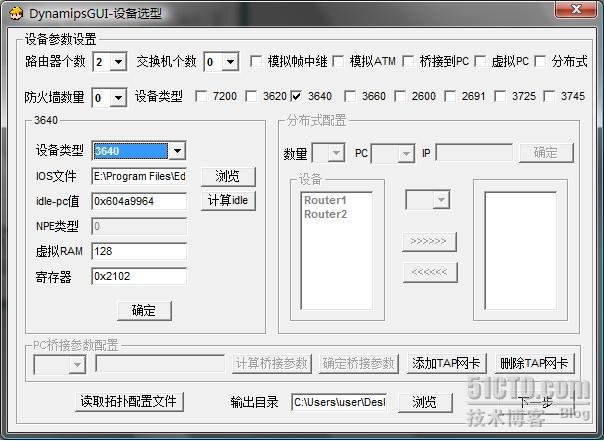Image resolution: width=604 pixels, height=441 pixels.
Task: Click the DynamipsGUI title bar app icon
Action: pos(16,13)
